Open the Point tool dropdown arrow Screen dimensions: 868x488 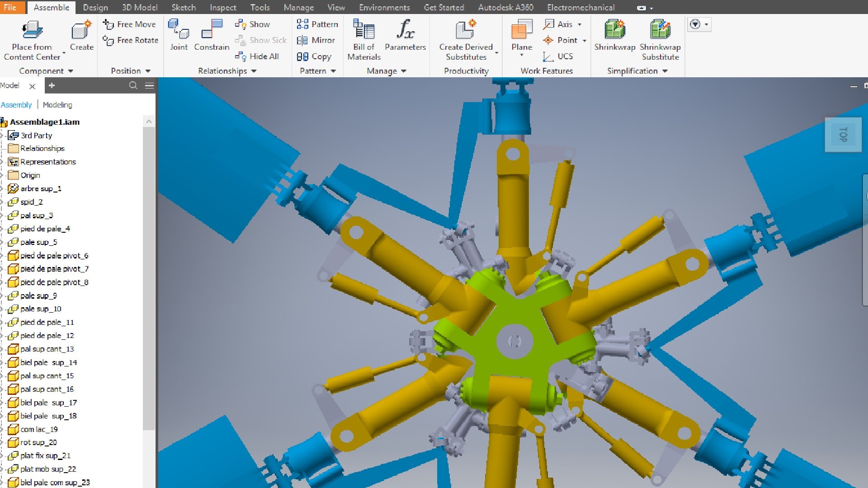pyautogui.click(x=584, y=41)
